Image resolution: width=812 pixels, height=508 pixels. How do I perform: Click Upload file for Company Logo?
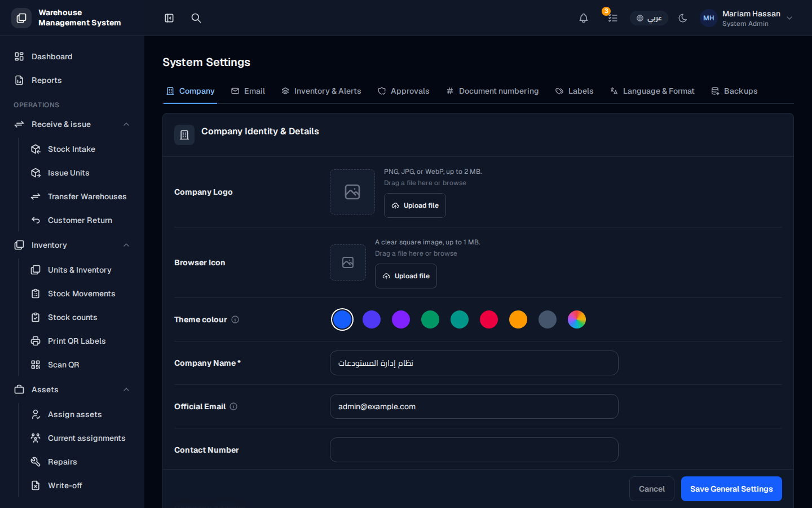[415, 205]
